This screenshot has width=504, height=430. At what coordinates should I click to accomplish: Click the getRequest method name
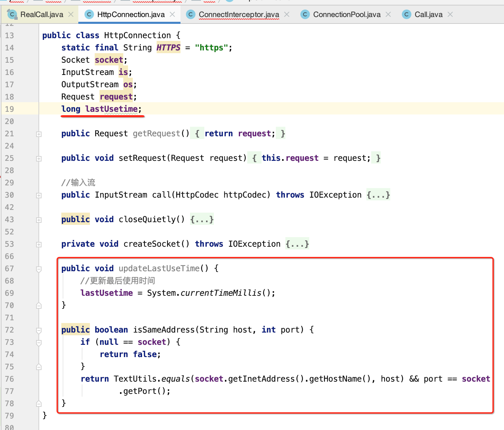pos(157,134)
